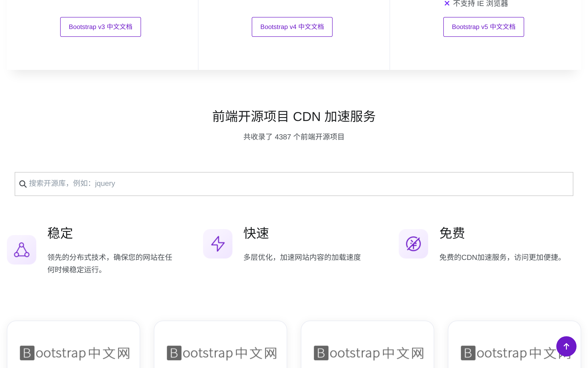This screenshot has width=588, height=368.
Task: Click the X icon beside 不支持 IE 浏览器
Action: [447, 3]
